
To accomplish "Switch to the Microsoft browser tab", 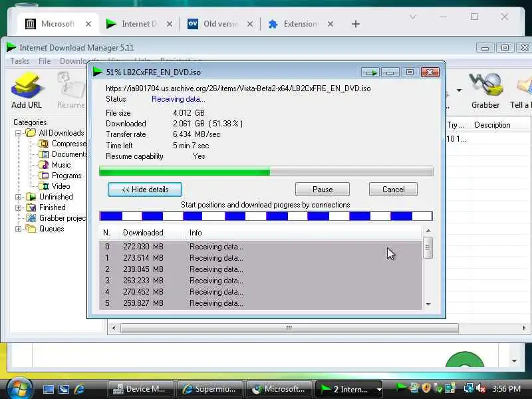I will click(x=58, y=24).
